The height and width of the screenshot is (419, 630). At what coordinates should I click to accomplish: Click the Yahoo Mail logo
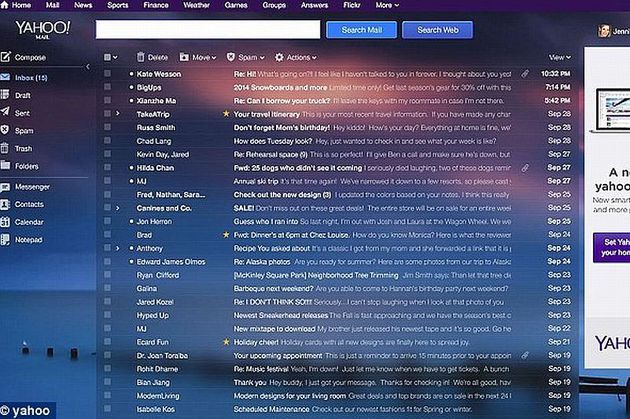click(x=43, y=29)
